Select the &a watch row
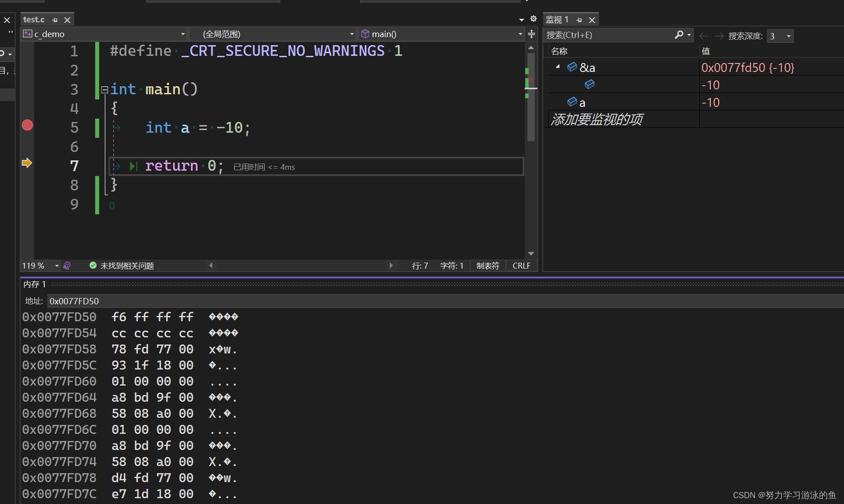This screenshot has height=504, width=844. (696, 67)
